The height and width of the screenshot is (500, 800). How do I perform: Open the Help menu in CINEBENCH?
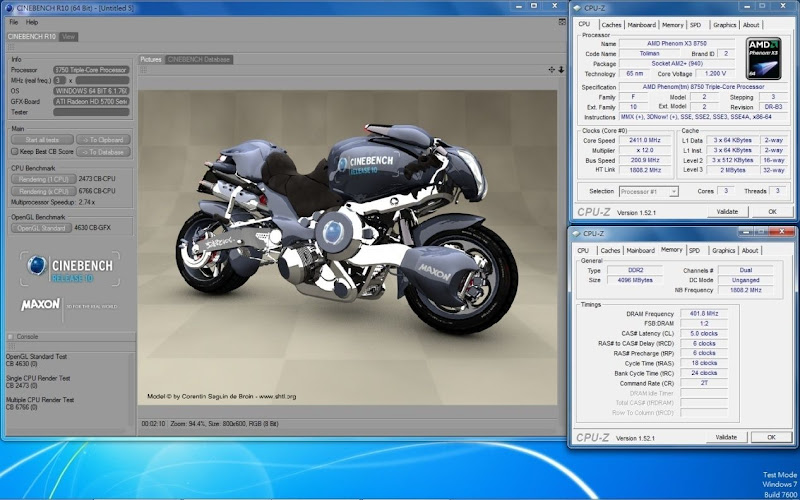click(32, 22)
